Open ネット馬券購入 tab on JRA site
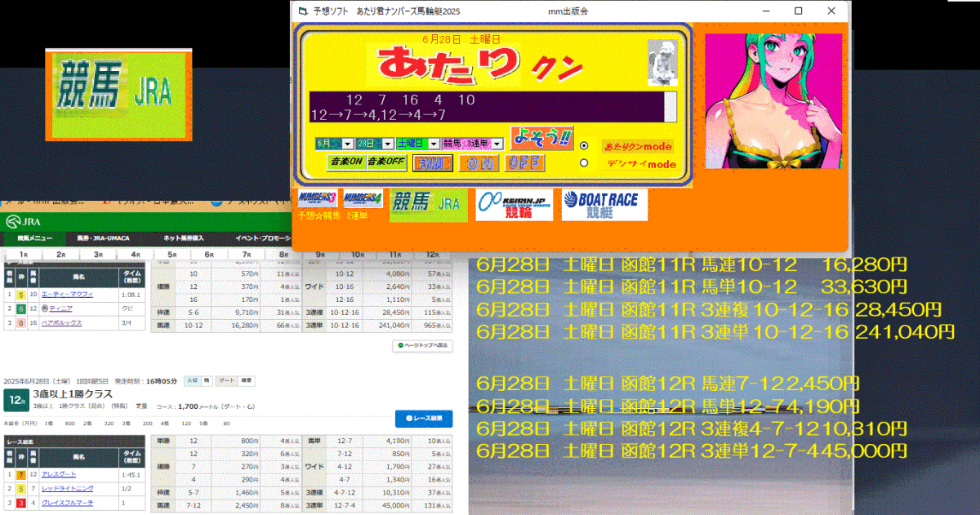980x515 pixels. tap(185, 239)
